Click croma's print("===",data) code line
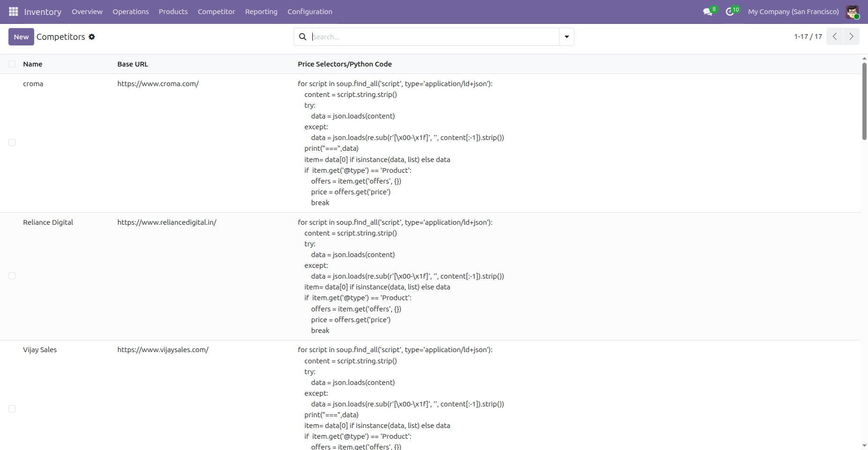 pos(331,148)
